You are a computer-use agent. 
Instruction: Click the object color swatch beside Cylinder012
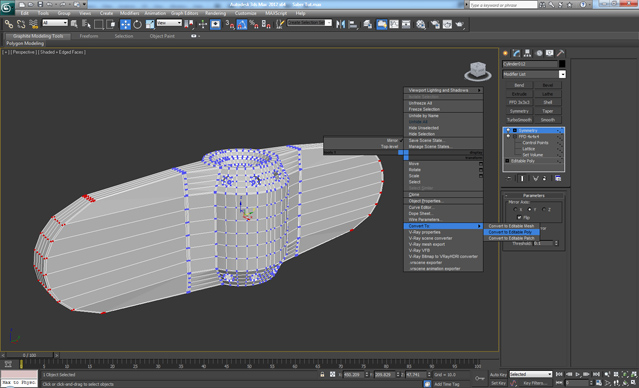pyautogui.click(x=562, y=64)
